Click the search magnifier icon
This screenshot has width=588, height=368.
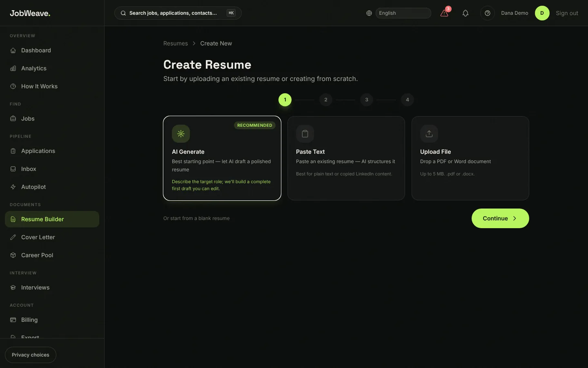123,13
